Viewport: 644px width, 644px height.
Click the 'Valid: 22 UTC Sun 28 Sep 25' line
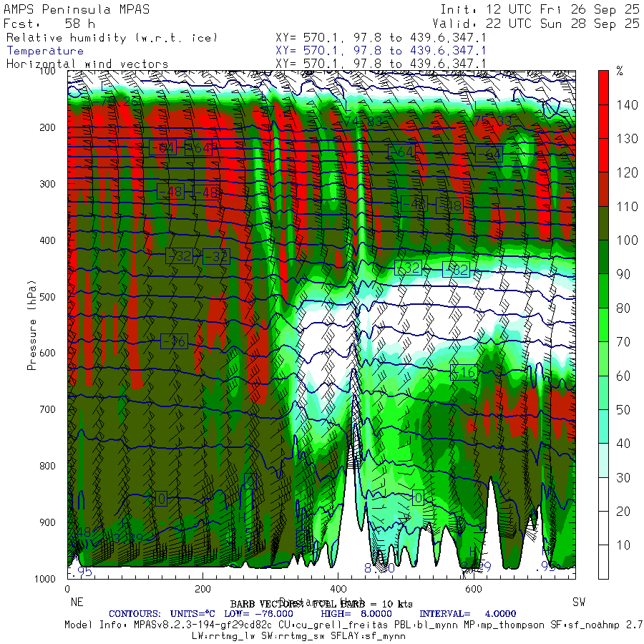pyautogui.click(x=536, y=24)
